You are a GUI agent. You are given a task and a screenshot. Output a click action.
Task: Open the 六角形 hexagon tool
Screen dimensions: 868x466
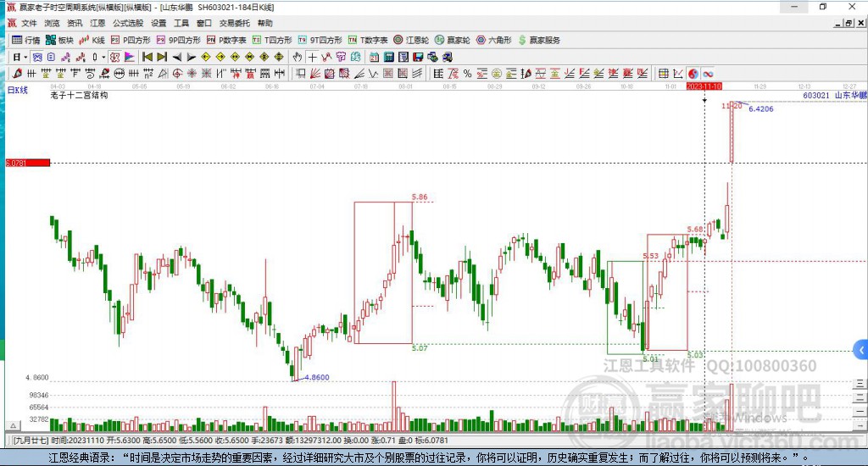[x=494, y=40]
